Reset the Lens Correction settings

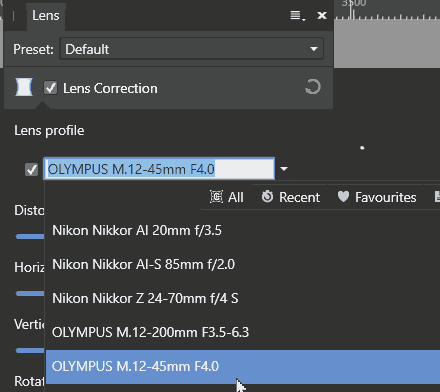[313, 87]
